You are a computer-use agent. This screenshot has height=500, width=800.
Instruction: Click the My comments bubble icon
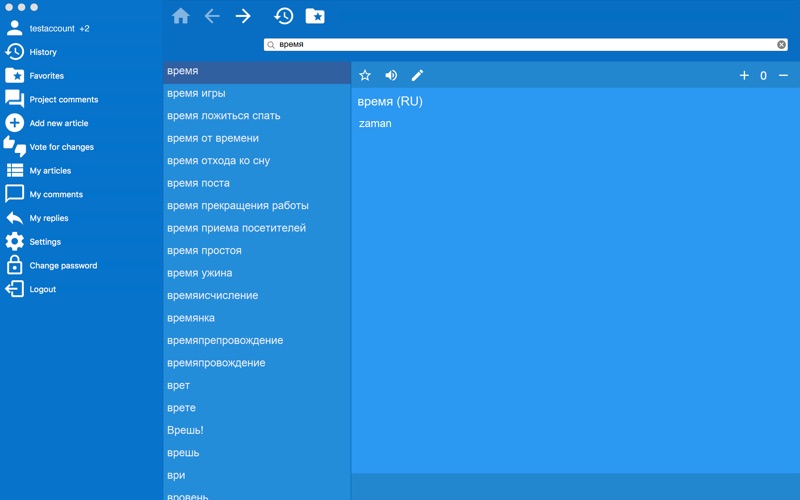tap(14, 194)
